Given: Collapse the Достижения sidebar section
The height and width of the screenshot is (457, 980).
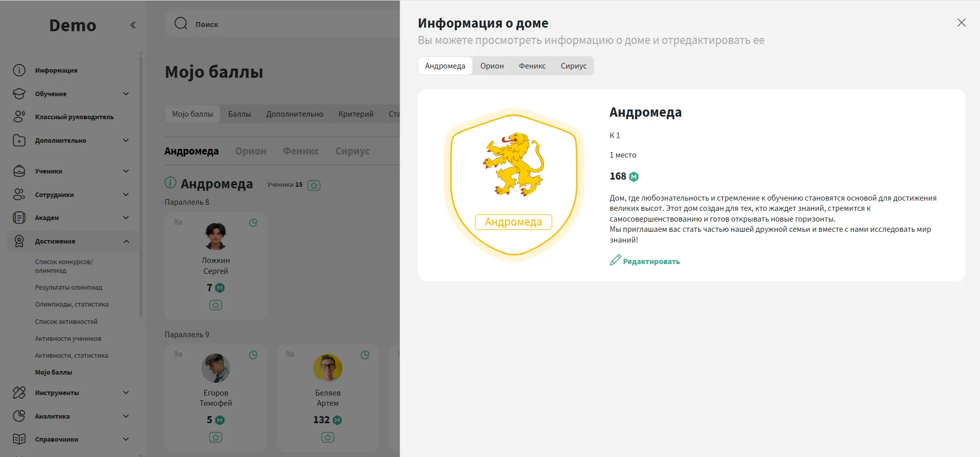Looking at the screenshot, I should click(x=126, y=242).
